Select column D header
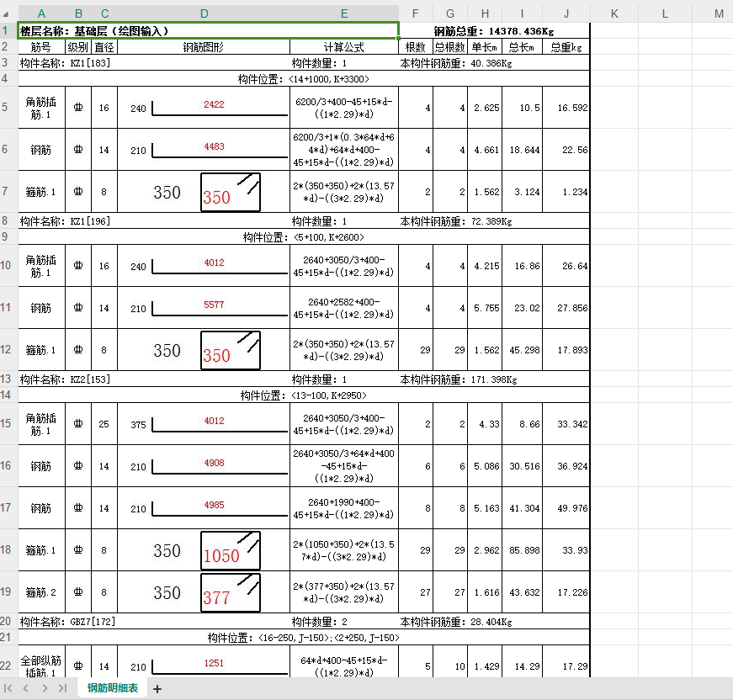733x700 pixels. (204, 13)
